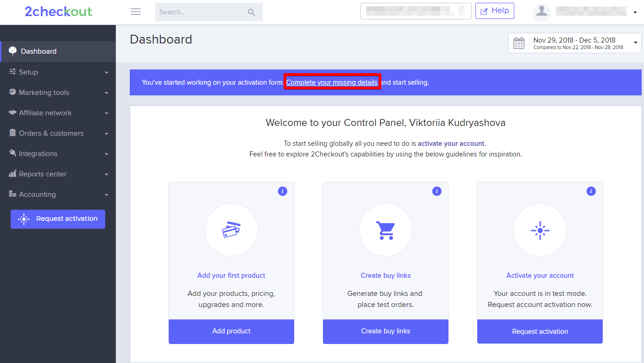
Task: Open Affiliate network in the sidebar
Action: tap(58, 113)
